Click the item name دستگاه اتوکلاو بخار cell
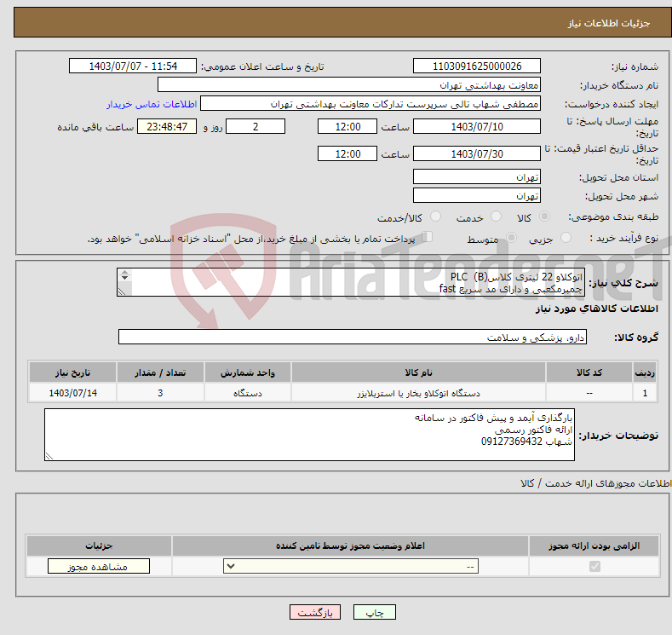The width and height of the screenshot is (672, 635). click(x=418, y=393)
